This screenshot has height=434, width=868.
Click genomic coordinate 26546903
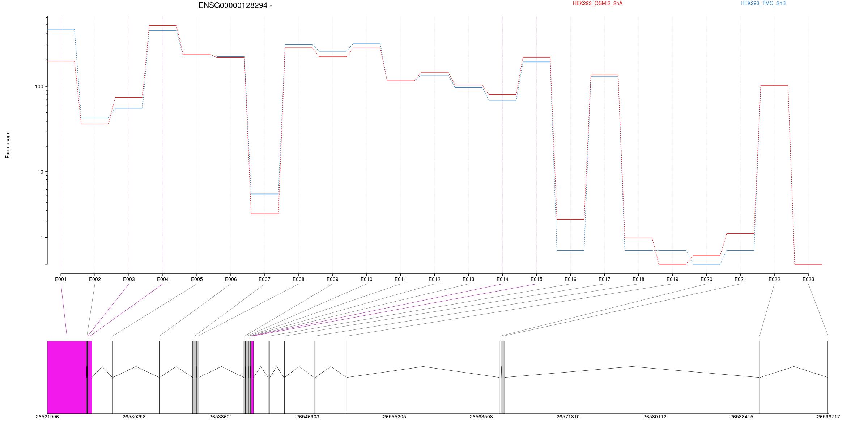(x=307, y=417)
